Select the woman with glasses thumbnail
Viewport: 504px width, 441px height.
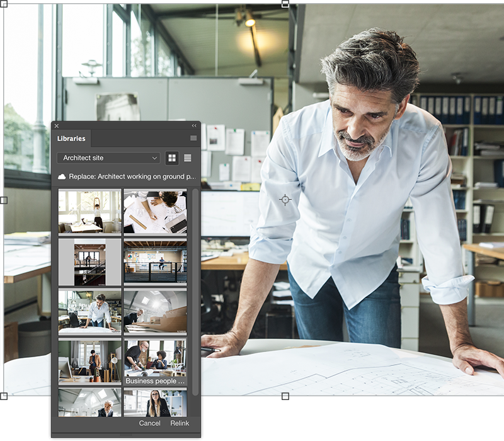[x=155, y=403]
